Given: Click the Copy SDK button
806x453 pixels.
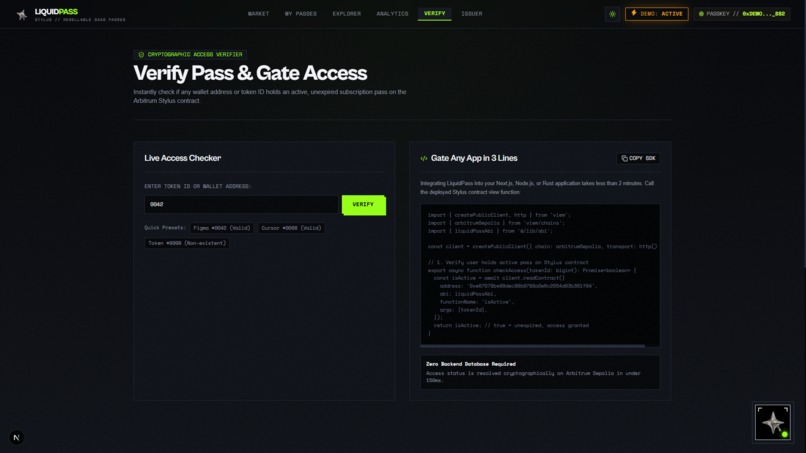Looking at the screenshot, I should (x=638, y=158).
